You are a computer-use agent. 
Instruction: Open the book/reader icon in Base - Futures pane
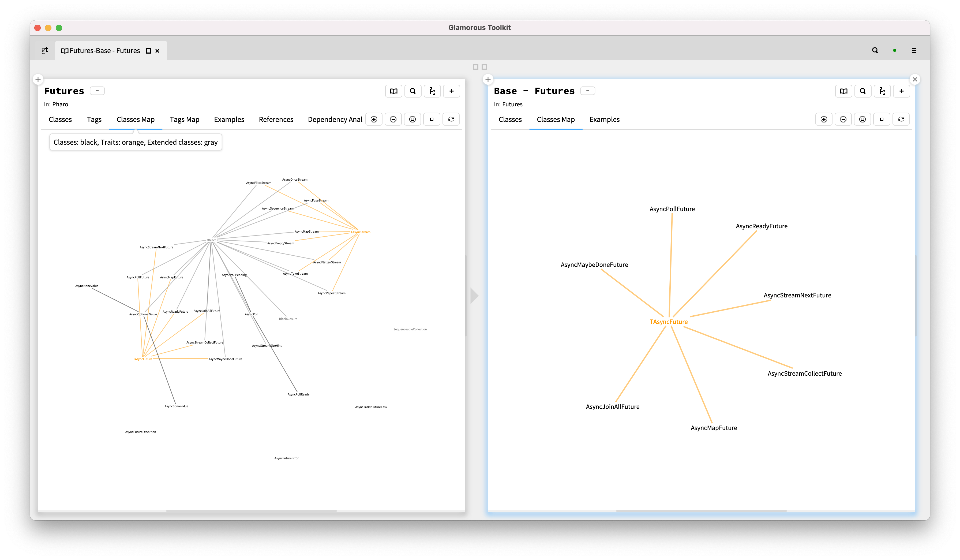click(844, 91)
